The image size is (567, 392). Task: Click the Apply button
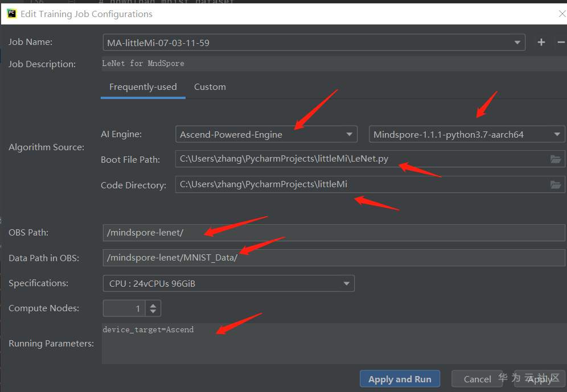(539, 379)
